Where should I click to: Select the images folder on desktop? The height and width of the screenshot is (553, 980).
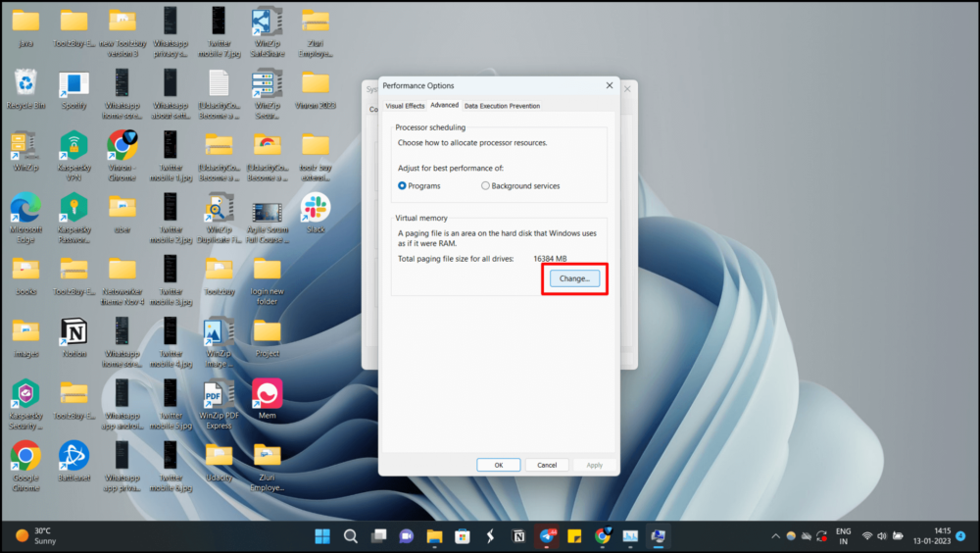25,337
